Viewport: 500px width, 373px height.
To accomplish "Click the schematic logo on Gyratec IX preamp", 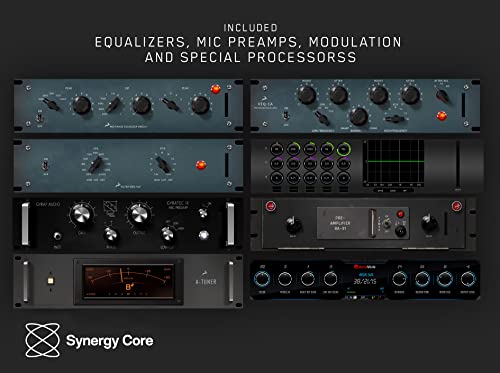I will (x=110, y=208).
